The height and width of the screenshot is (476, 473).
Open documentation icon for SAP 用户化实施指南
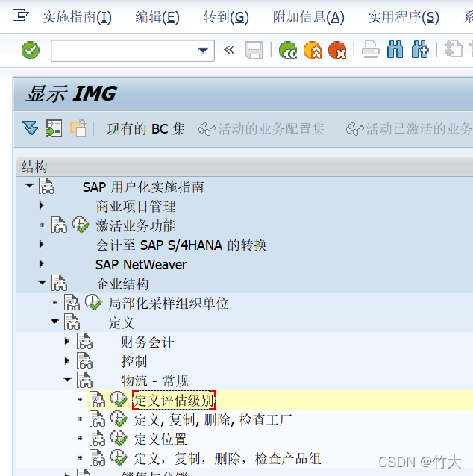[46, 187]
